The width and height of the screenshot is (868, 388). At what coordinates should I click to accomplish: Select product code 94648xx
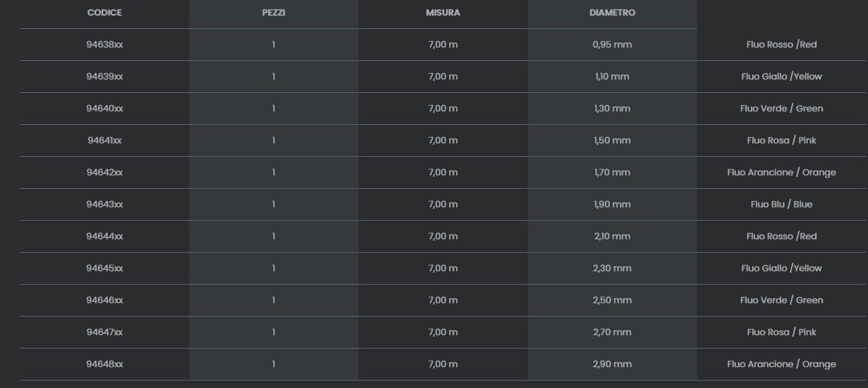coord(104,364)
